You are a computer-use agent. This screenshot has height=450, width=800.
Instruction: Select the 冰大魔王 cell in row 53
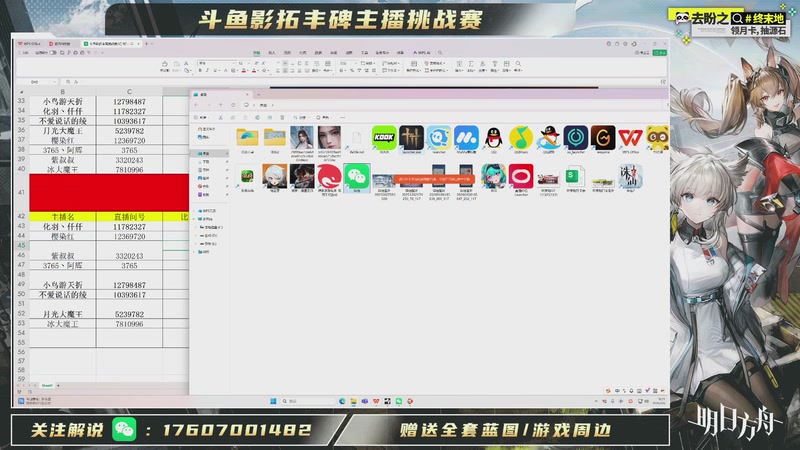[62, 324]
